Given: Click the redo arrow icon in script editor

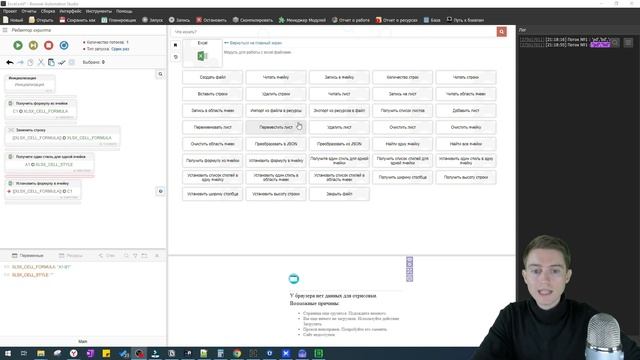Looking at the screenshot, I should coord(20,62).
